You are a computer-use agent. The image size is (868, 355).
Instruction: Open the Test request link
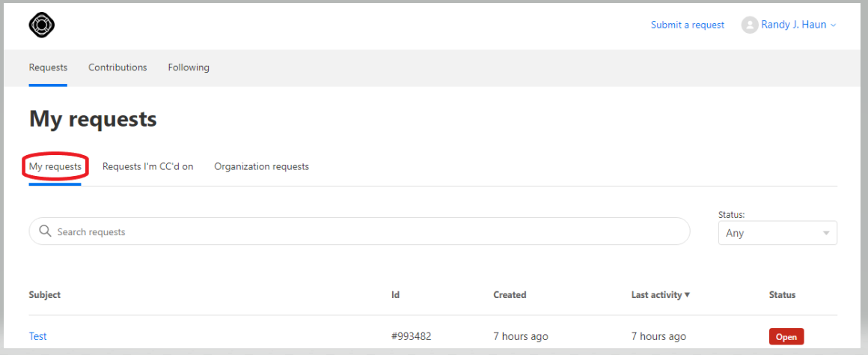[x=37, y=336]
